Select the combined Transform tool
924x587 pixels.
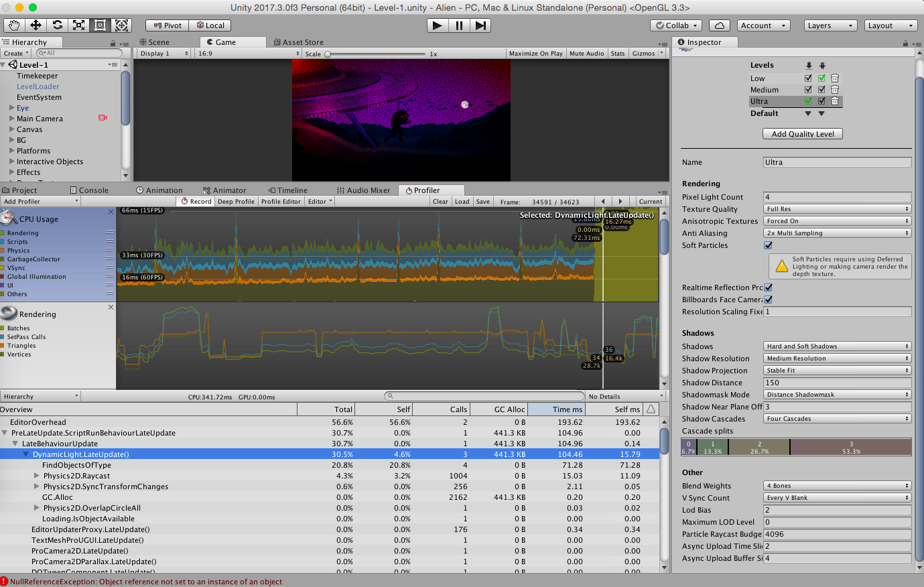(x=121, y=25)
